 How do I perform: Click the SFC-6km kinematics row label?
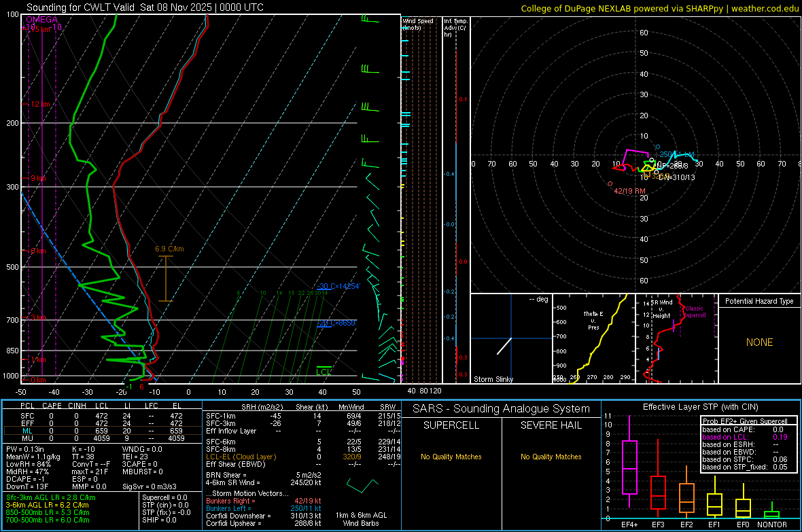(x=220, y=442)
